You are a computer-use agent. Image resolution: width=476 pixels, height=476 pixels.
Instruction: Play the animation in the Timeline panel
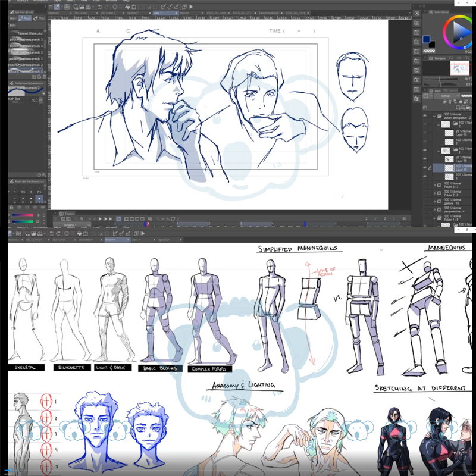click(x=100, y=218)
